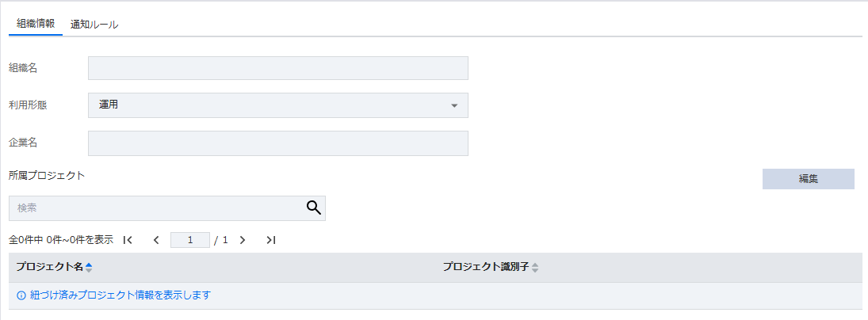
Task: Focus the 企業名 text field
Action: (x=277, y=143)
